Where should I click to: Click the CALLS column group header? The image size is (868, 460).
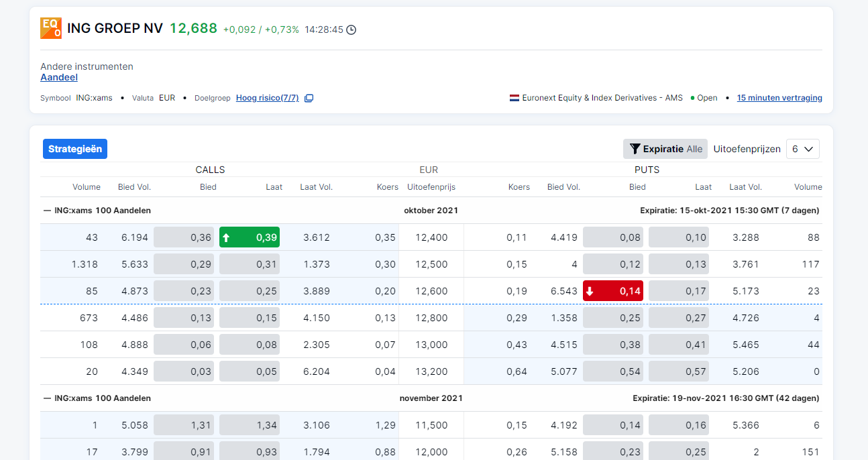tap(210, 170)
